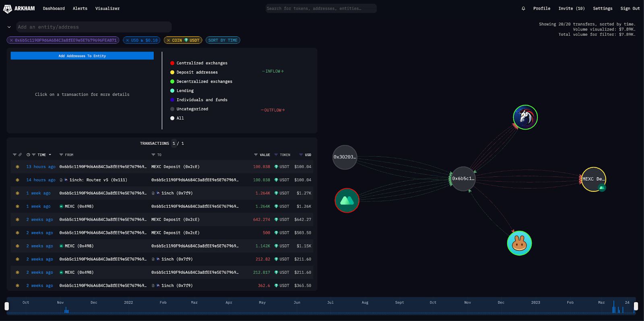Viewport: 644px width, 321px height.
Task: Click the link icon in the table header
Action: 20,155
